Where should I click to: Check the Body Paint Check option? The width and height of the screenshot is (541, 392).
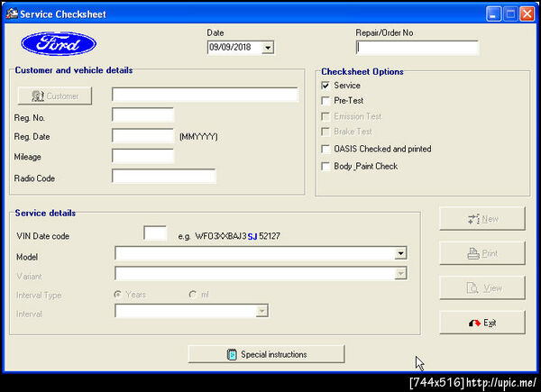[325, 167]
